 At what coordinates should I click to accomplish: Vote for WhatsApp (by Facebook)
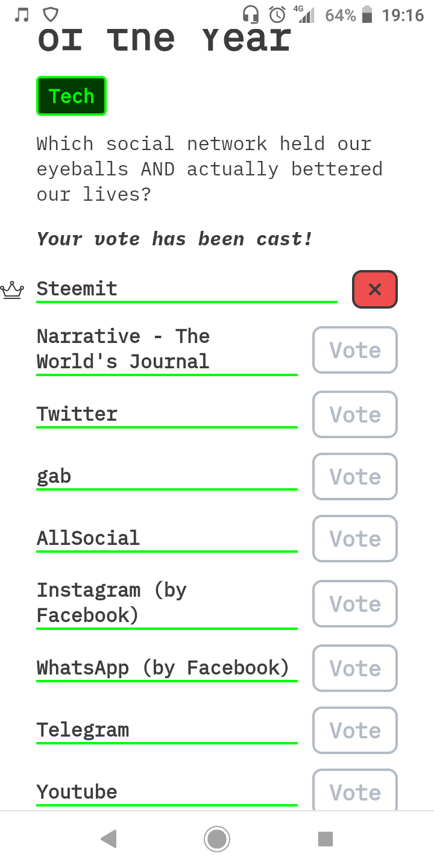coord(354,668)
